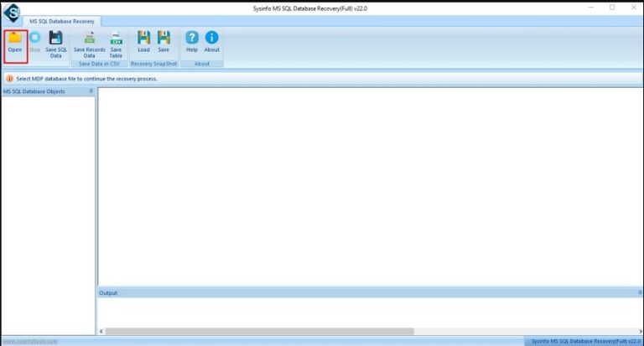This screenshot has height=346, width=644.
Task: Pin the MS SQL Database Objects panel
Action: pos(91,91)
